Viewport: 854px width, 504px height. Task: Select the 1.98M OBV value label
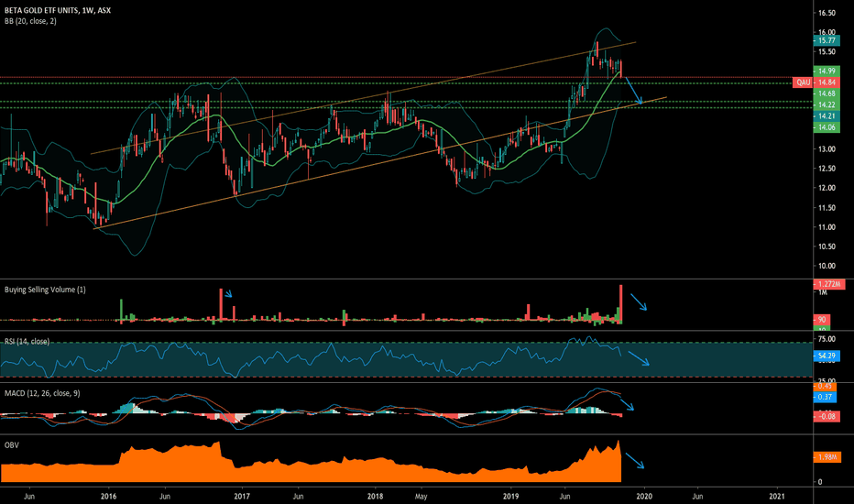tap(827, 457)
